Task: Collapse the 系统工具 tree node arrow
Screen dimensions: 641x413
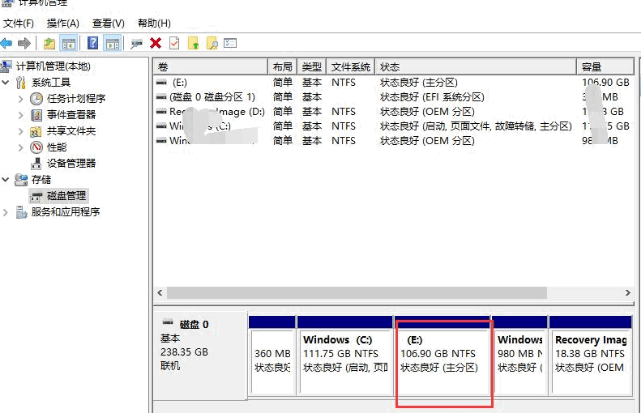Action: (x=7, y=82)
